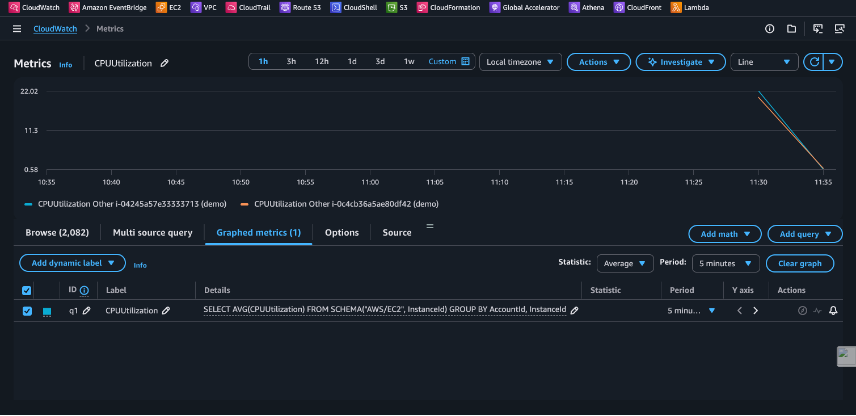Select the 12h time range
Screen dimensions: 856x416
pos(322,62)
